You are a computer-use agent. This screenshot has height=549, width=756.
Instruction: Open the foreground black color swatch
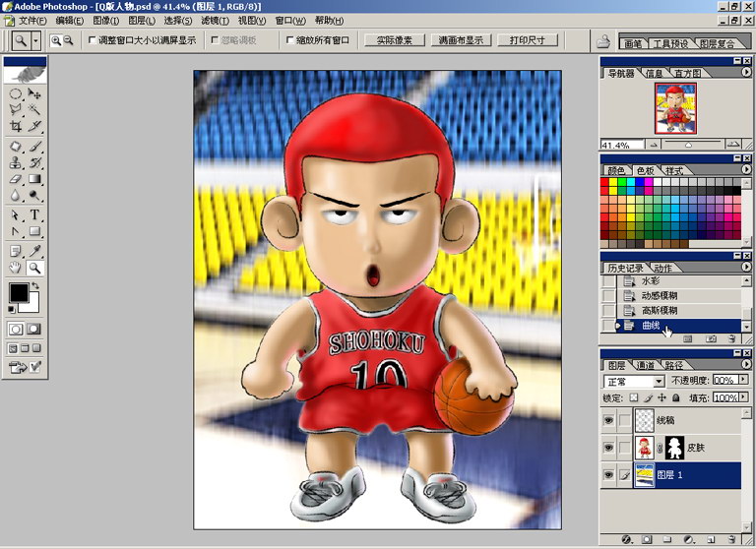(x=19, y=292)
